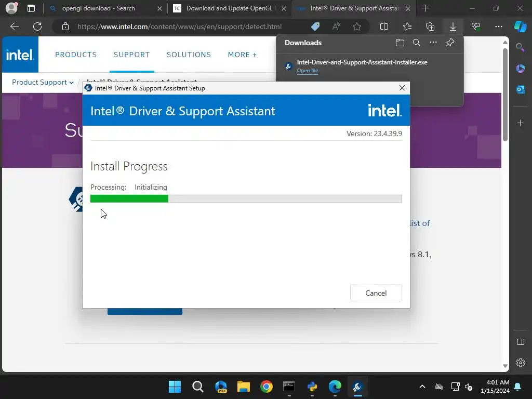Add app to sidebar plus
532x399 pixels.
click(x=520, y=123)
